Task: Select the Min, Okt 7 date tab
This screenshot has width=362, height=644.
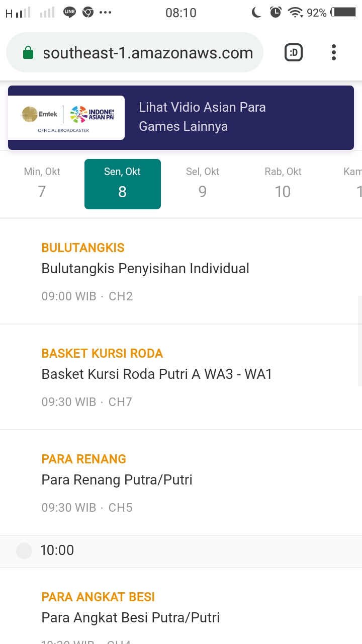Action: 42,184
